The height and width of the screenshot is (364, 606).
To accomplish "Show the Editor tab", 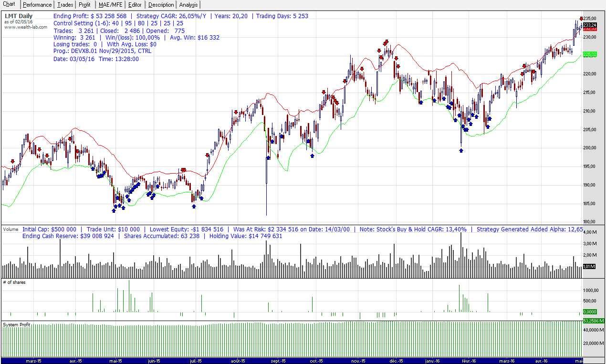I will point(135,5).
